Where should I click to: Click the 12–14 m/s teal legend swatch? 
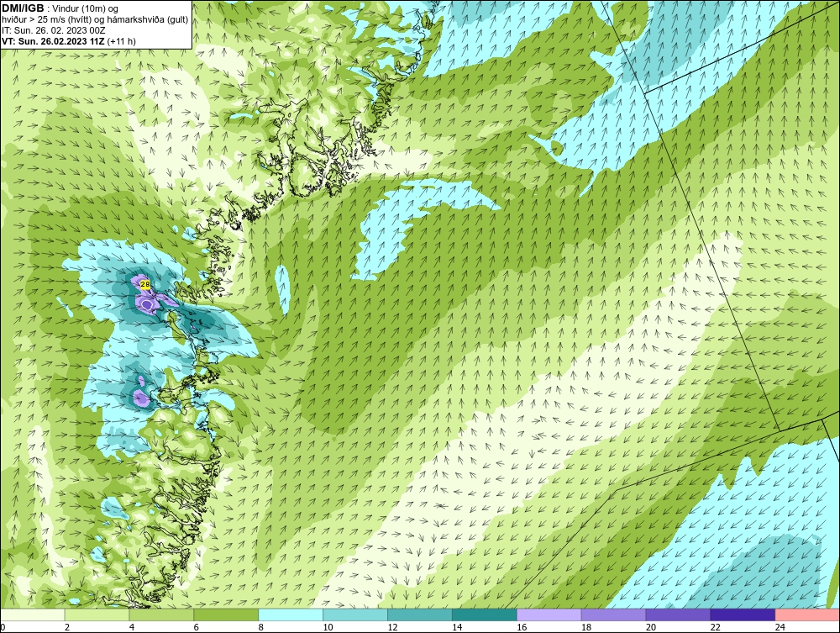tap(420, 615)
